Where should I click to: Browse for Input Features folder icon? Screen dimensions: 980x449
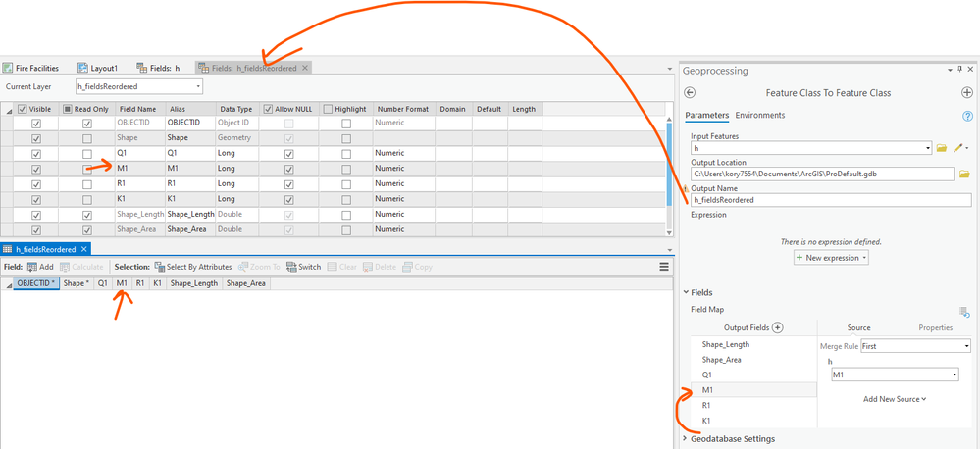(x=942, y=148)
